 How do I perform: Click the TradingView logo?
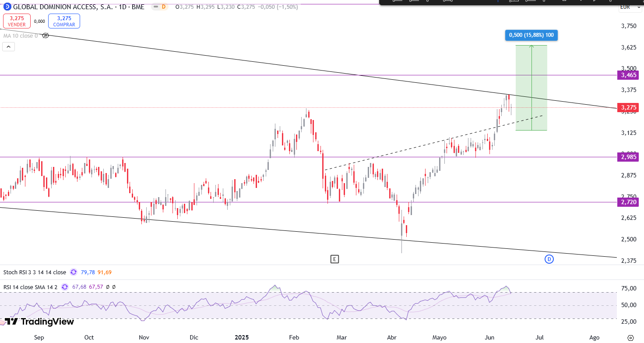coord(39,322)
